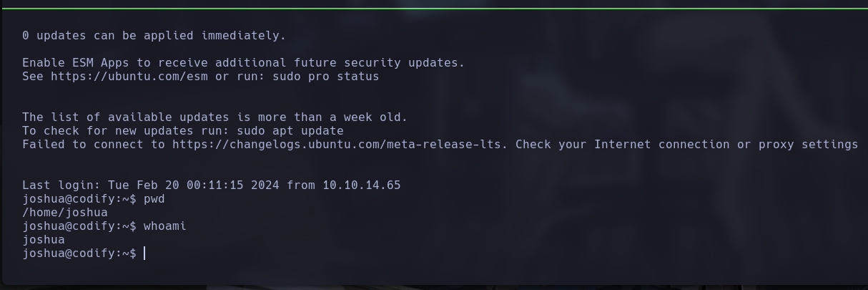
Task: Click the last joshua@codify prompt text
Action: click(x=79, y=253)
